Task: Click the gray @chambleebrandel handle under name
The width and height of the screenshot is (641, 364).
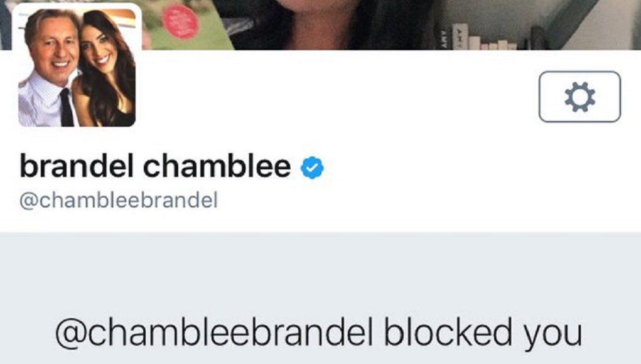Action: (119, 201)
